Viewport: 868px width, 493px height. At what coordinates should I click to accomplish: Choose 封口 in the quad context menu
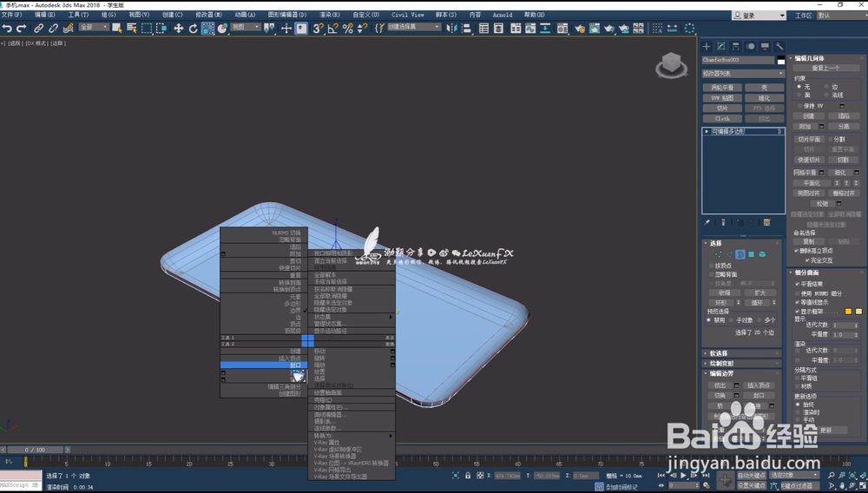coord(264,365)
